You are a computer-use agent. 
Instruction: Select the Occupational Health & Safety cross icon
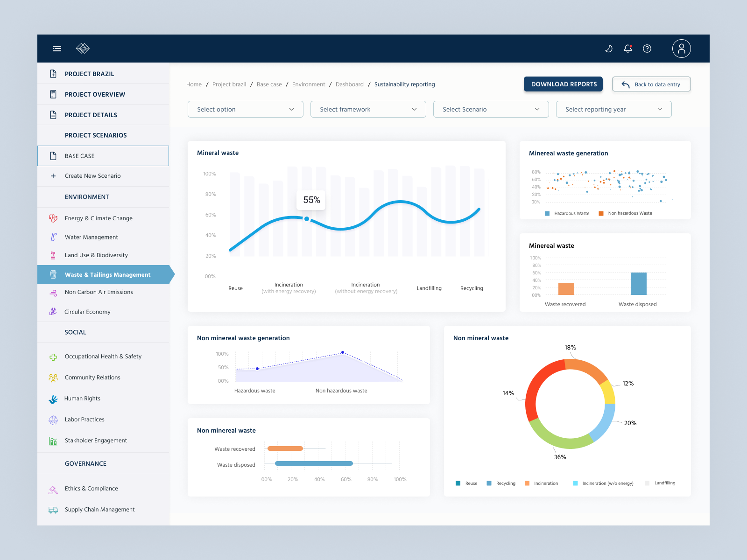tap(53, 356)
